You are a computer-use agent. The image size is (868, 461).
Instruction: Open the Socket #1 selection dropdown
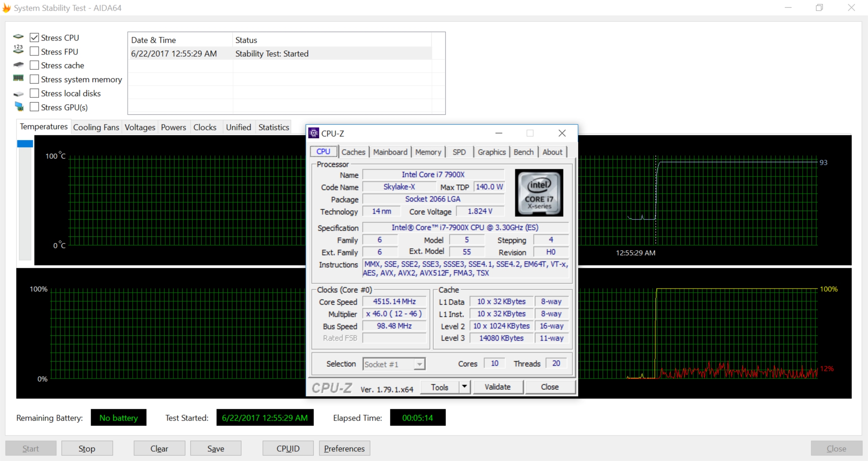coord(419,364)
